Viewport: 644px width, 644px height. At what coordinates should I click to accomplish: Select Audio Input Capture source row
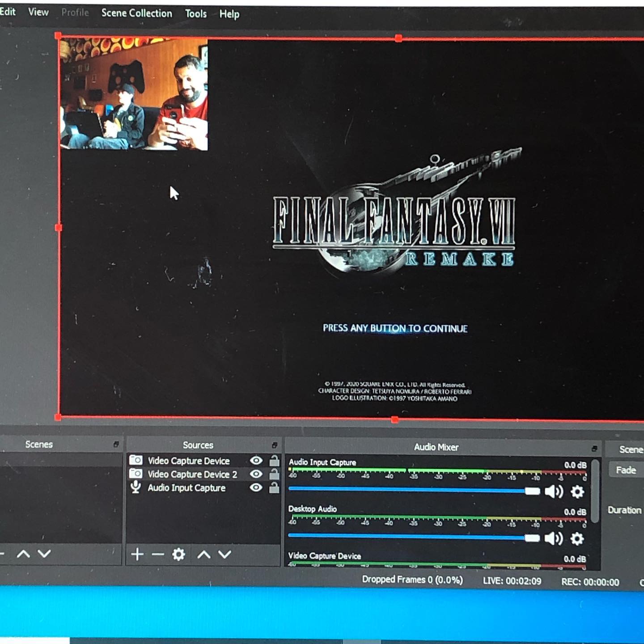coord(204,487)
